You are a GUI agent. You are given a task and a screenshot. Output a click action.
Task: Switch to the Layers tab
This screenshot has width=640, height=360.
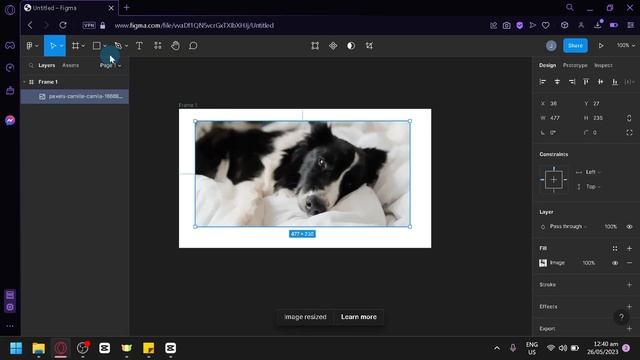click(47, 65)
